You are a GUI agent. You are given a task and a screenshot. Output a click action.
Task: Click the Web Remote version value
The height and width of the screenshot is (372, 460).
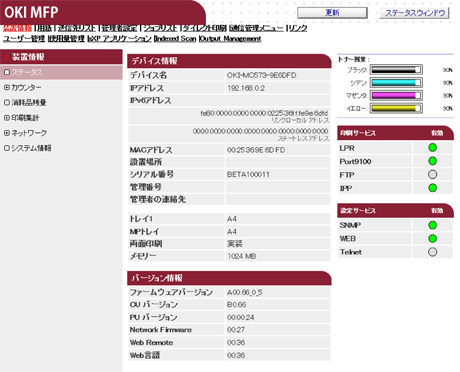click(236, 342)
